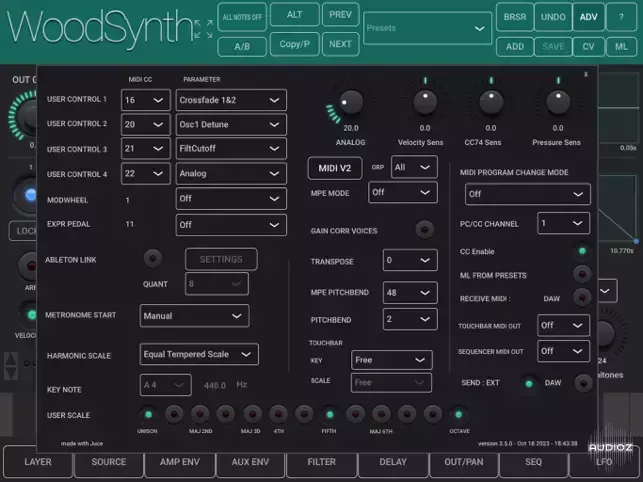
Task: Adjust the CC74 Sens knob
Action: click(x=491, y=102)
